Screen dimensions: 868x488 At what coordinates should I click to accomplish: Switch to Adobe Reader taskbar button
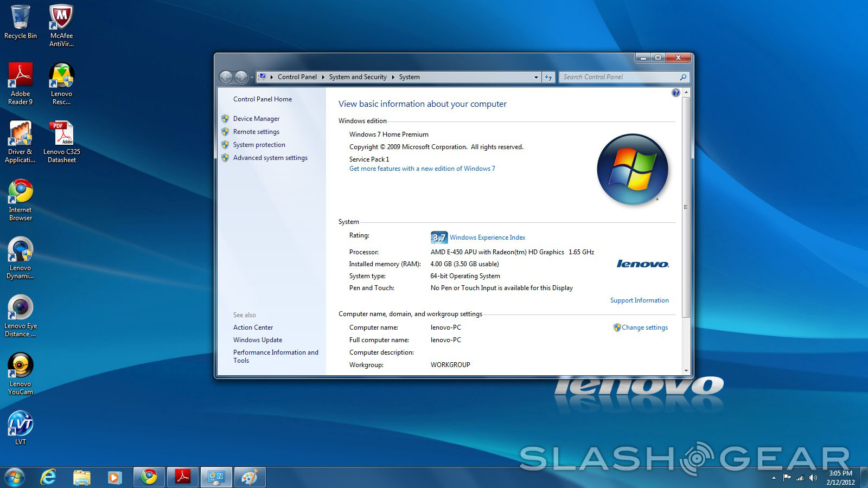(183, 477)
